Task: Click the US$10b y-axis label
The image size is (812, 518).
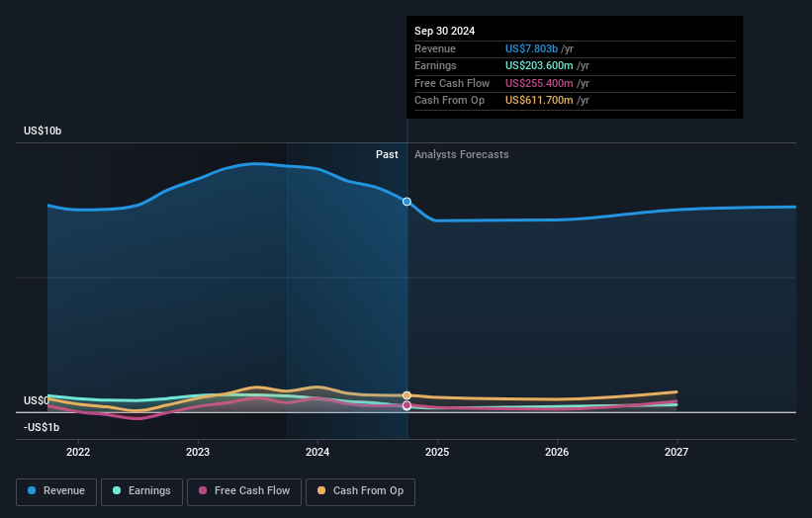Action: (x=43, y=130)
